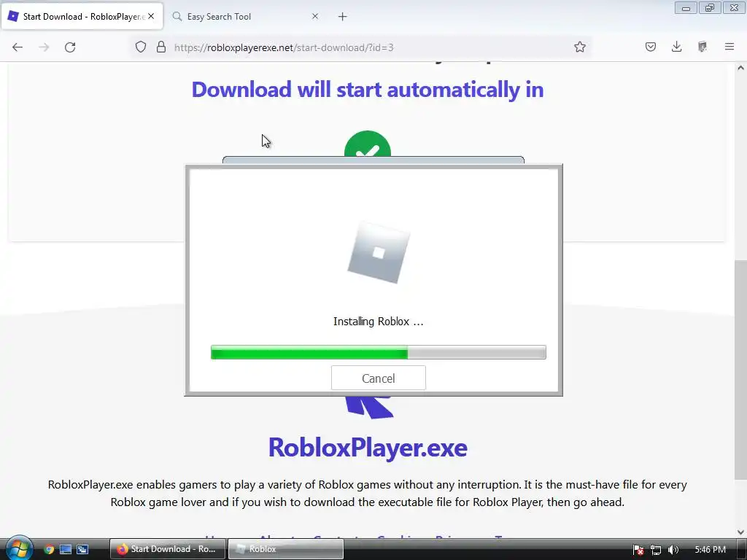Click the Switch between windows icon
747x560 pixels.
[82, 549]
